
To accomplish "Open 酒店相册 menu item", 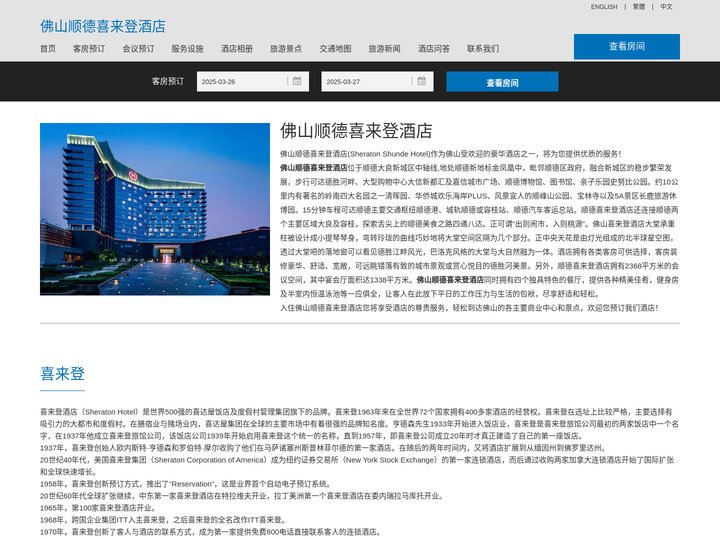I will [237, 49].
